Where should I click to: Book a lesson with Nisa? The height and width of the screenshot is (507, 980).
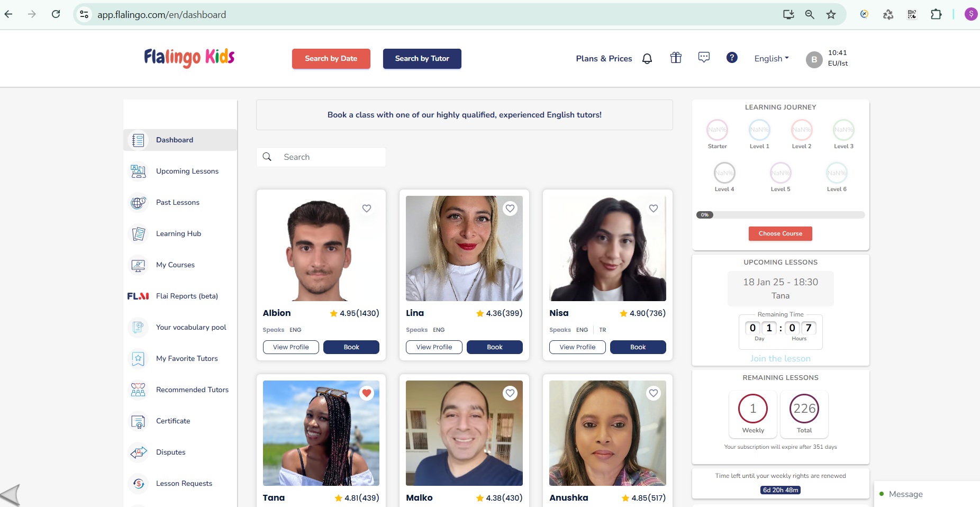point(638,347)
